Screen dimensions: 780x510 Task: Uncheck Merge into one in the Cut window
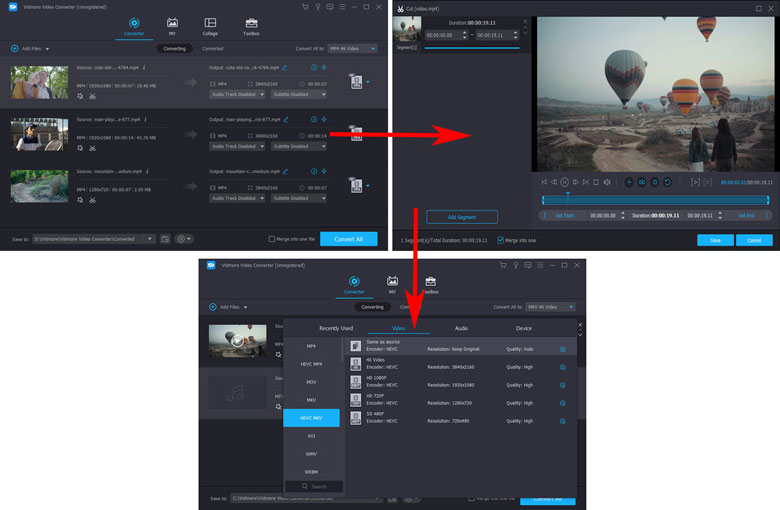[500, 240]
